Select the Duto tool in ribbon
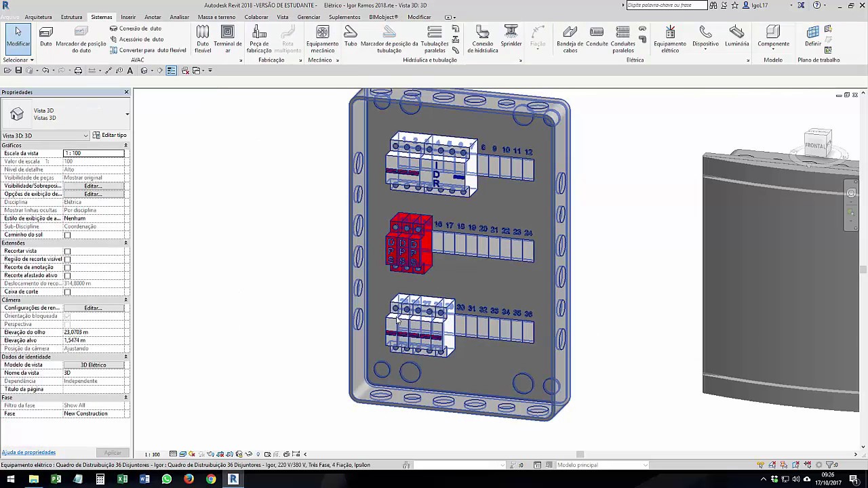Screen dimensions: 868x488 click(x=45, y=37)
